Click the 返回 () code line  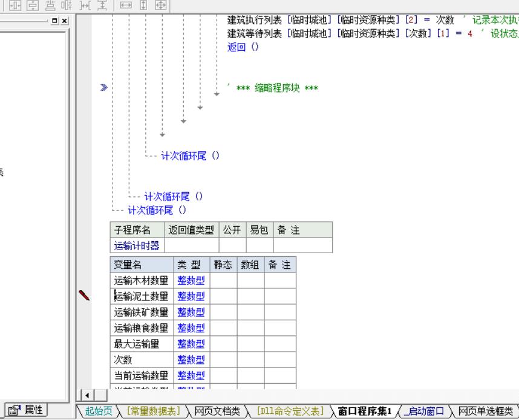[x=243, y=47]
